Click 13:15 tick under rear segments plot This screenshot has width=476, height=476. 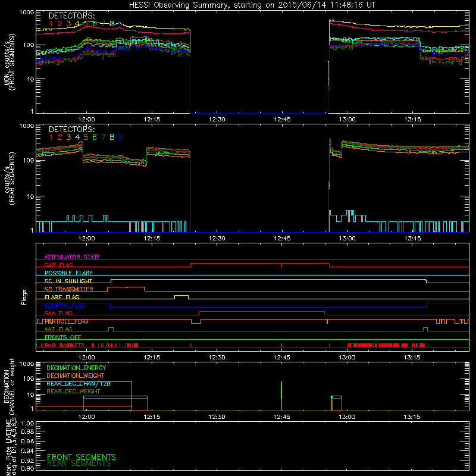(x=412, y=239)
